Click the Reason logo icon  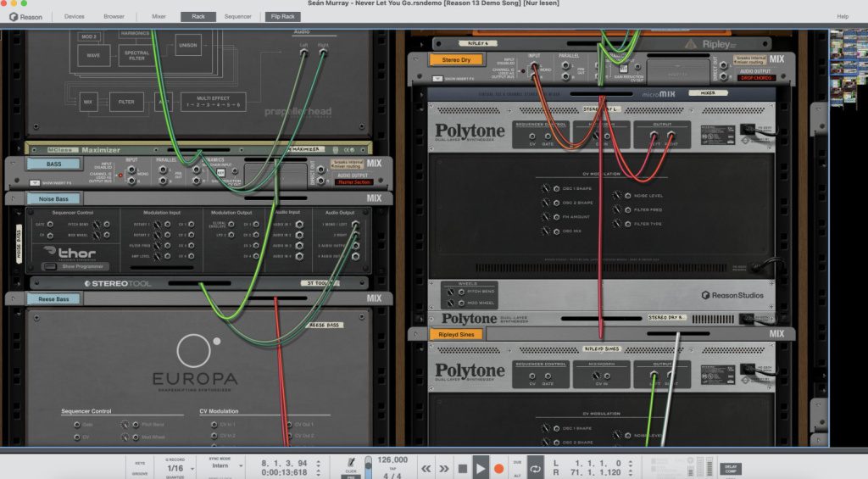tap(14, 17)
